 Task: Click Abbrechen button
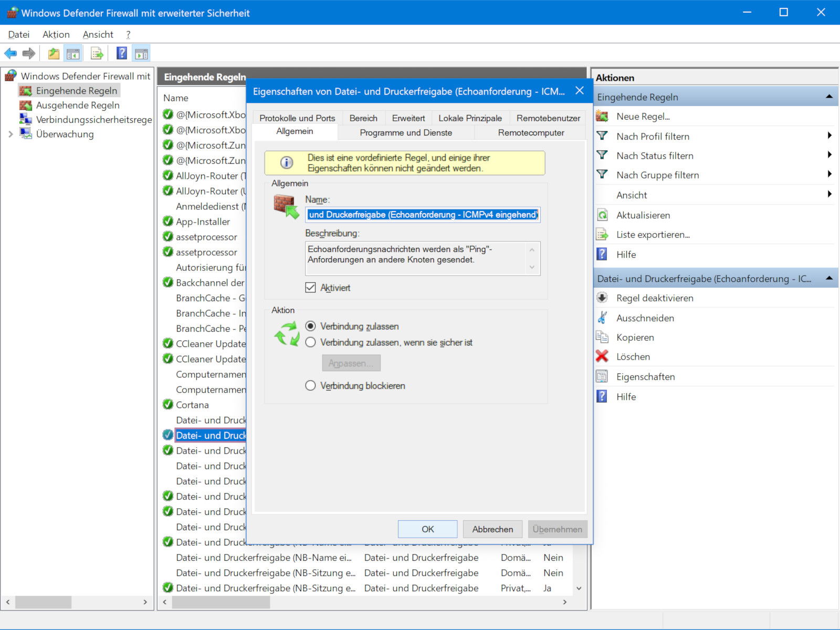tap(492, 529)
